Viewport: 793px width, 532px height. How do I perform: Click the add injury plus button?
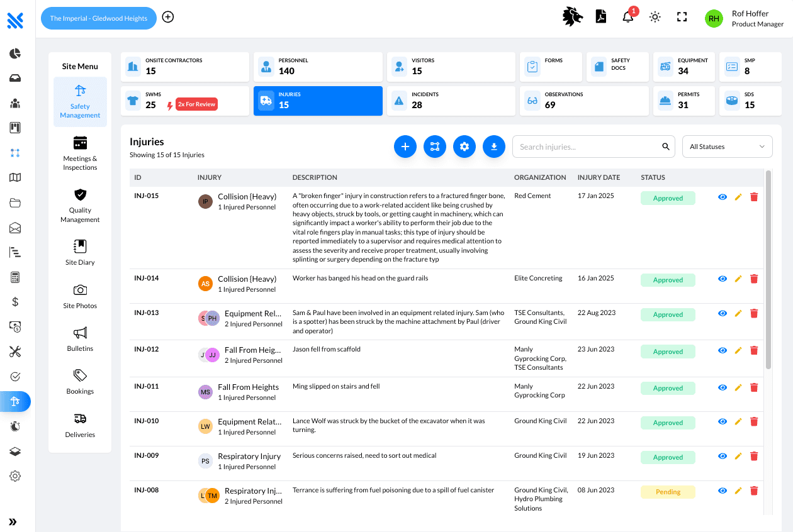(405, 147)
